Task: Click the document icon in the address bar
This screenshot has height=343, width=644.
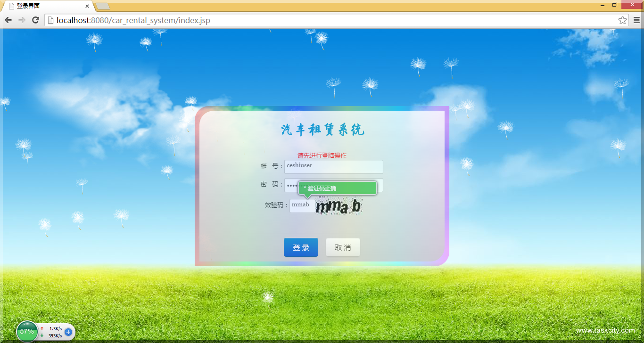Action: 50,20
